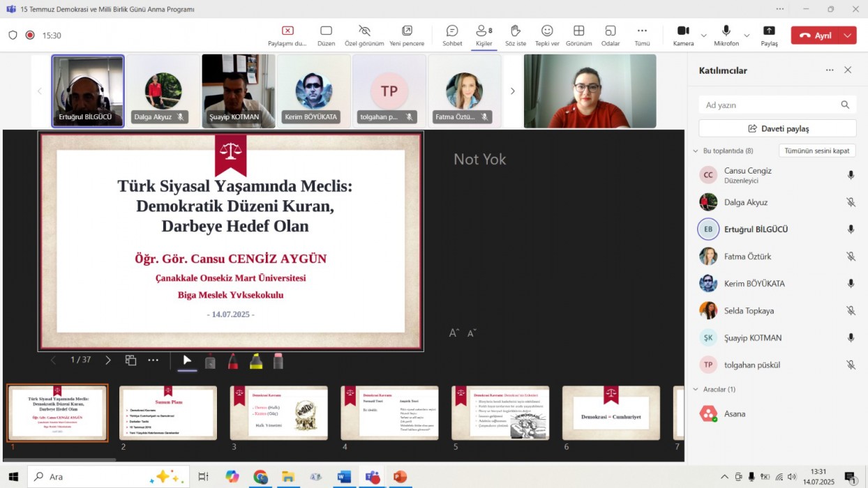Click the shield security icon

[13, 35]
